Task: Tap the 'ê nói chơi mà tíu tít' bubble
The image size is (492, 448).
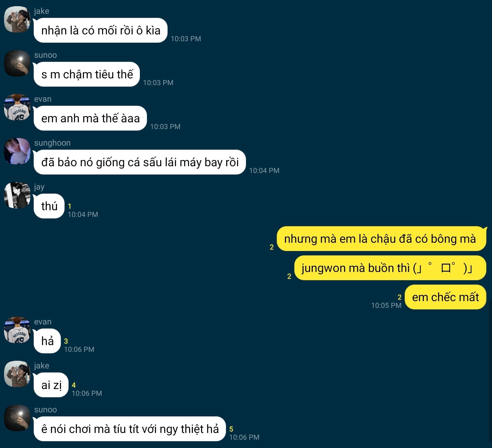Action: (x=129, y=429)
